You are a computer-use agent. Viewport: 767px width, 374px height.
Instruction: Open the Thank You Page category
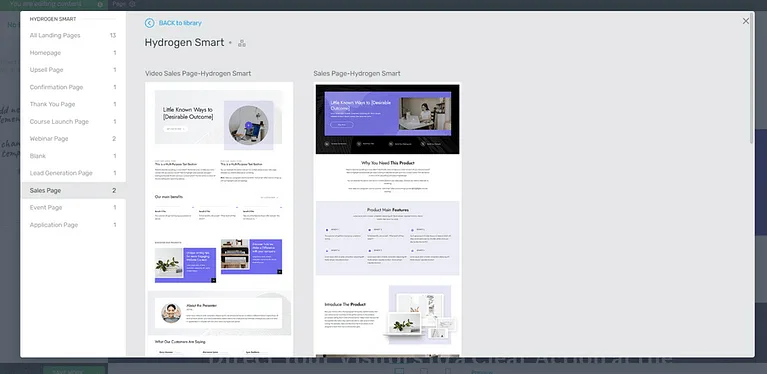[x=73, y=104]
